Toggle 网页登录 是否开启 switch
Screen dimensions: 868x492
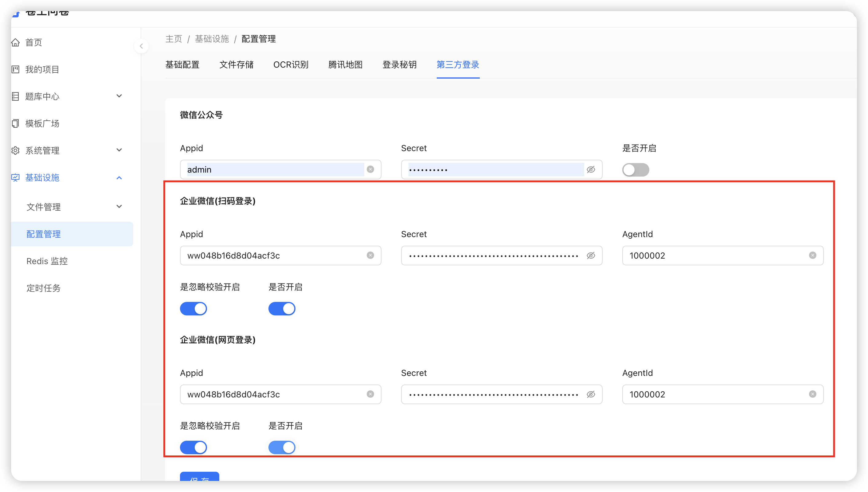(282, 447)
